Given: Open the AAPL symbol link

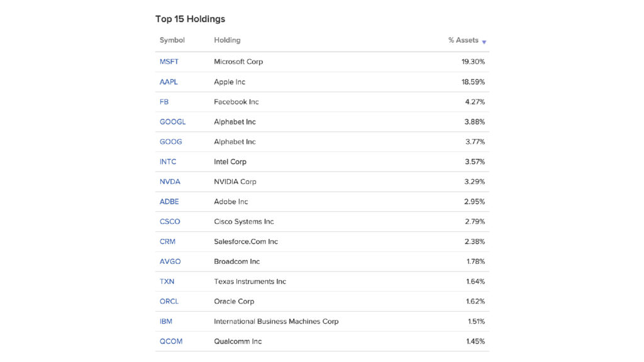Looking at the screenshot, I should pos(169,82).
